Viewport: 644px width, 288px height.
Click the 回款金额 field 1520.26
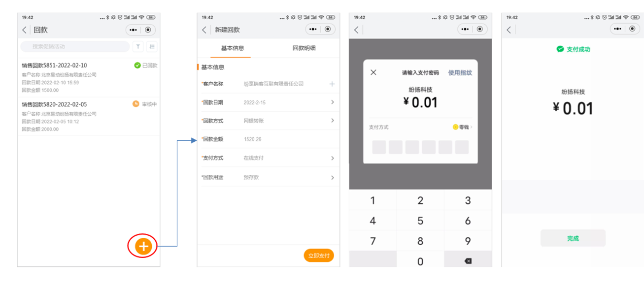tap(269, 139)
